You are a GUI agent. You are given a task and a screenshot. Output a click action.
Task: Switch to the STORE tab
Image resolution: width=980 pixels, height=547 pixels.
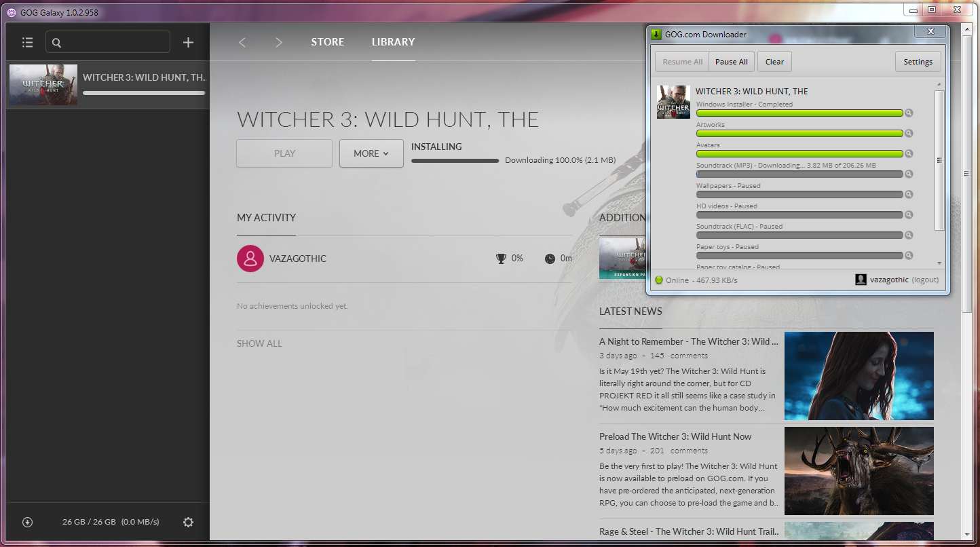point(327,42)
